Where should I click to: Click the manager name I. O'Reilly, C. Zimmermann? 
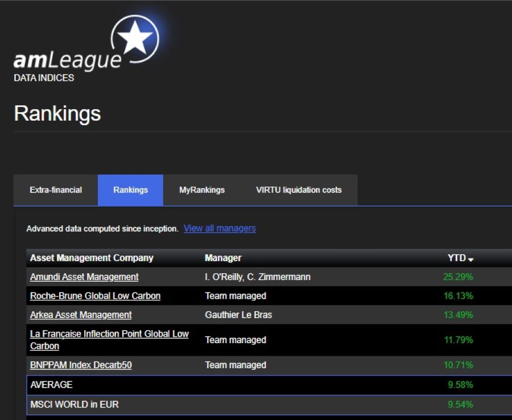pyautogui.click(x=258, y=277)
